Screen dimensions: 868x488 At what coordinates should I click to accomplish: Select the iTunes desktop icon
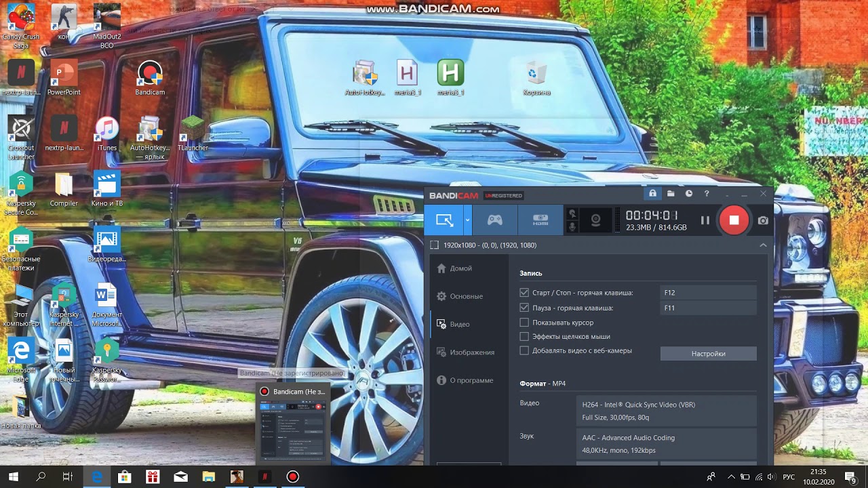pos(107,134)
